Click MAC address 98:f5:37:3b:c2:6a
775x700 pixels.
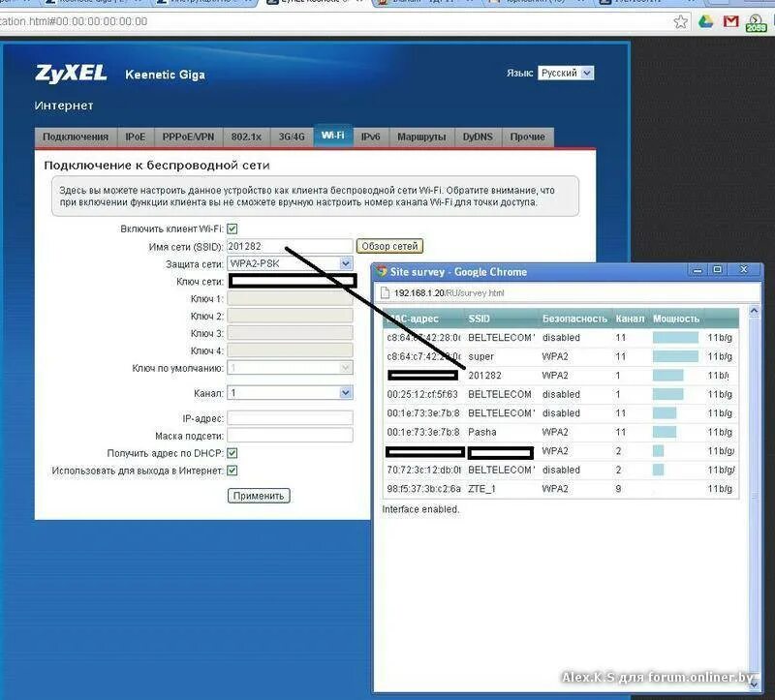(x=424, y=489)
